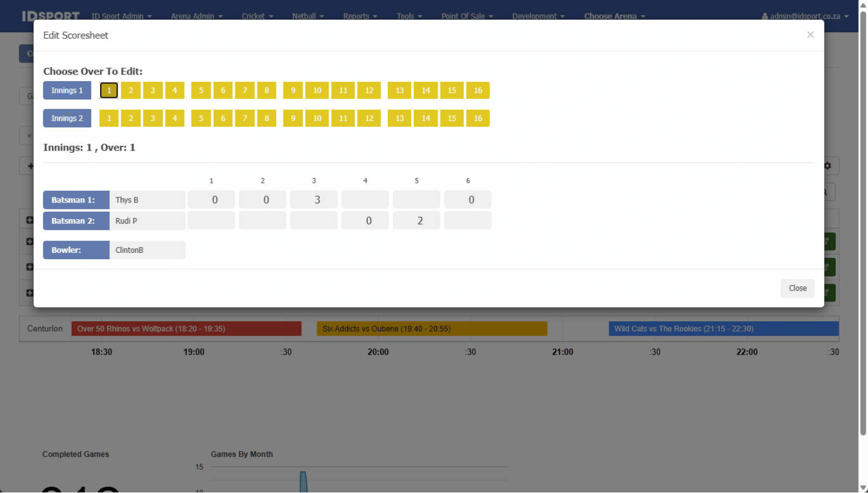
Task: Click the Close button in dialog footer
Action: (x=797, y=288)
